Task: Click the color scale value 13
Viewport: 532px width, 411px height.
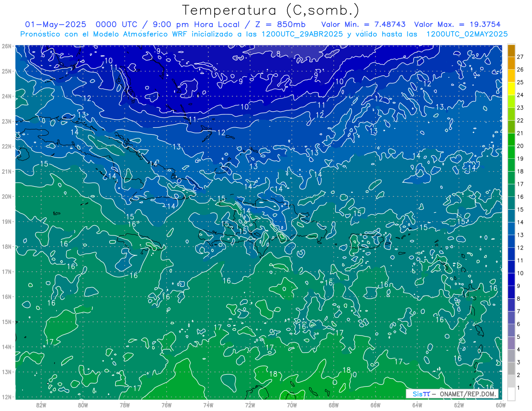Action: click(x=520, y=235)
